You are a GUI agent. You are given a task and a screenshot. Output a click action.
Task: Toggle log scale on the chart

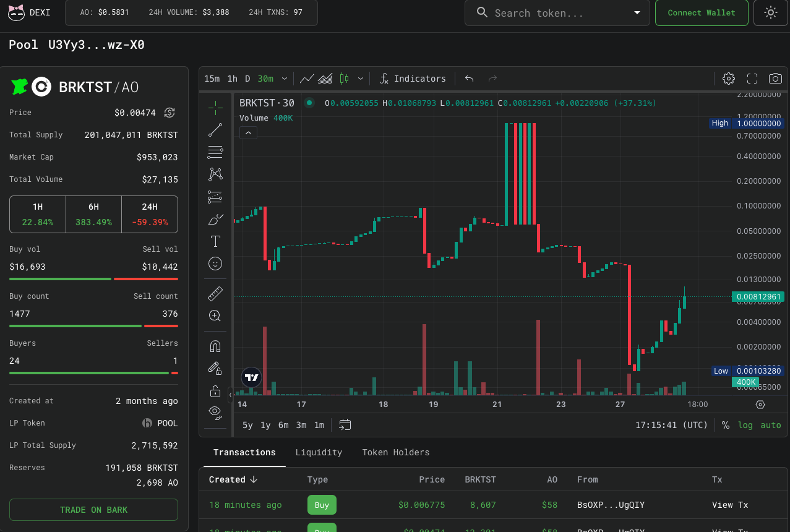pos(745,425)
